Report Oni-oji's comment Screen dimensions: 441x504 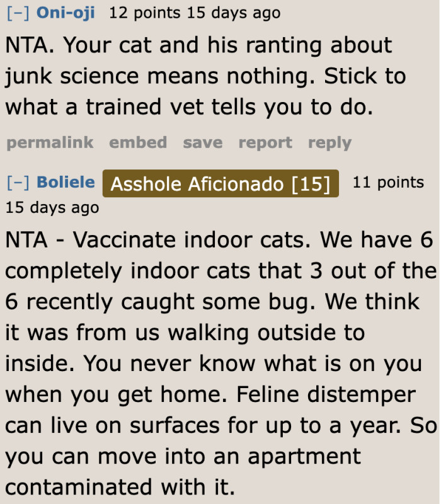265,142
